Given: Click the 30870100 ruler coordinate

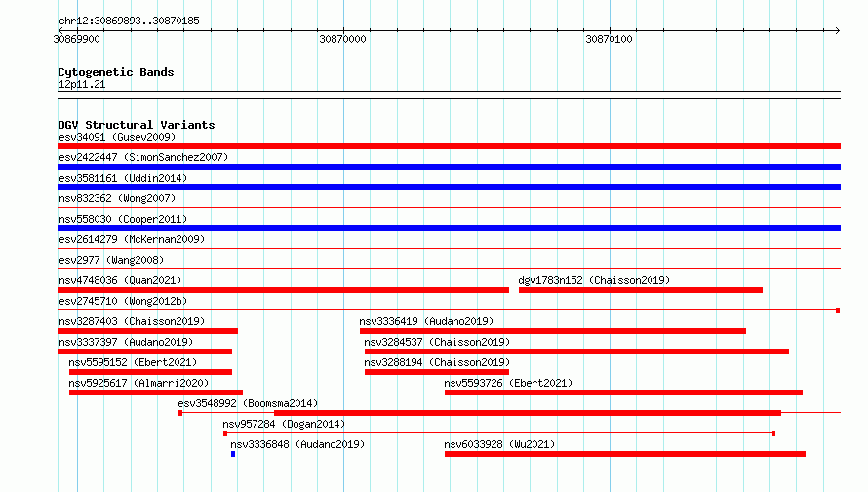Looking at the screenshot, I should [x=609, y=39].
